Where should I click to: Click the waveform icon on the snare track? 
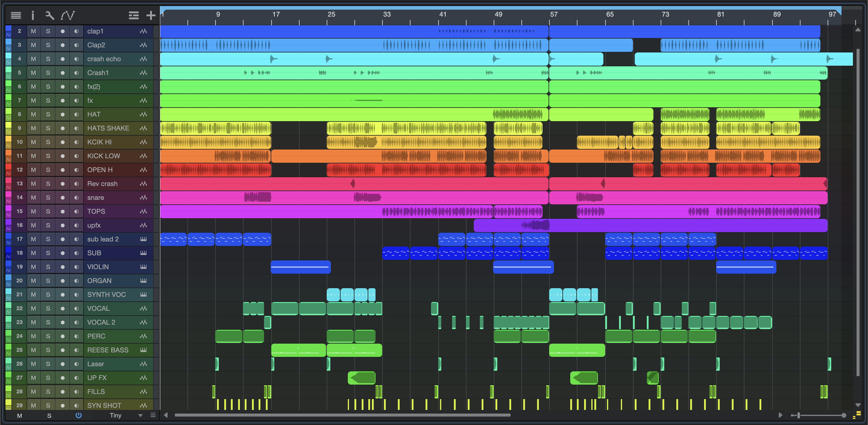[143, 197]
